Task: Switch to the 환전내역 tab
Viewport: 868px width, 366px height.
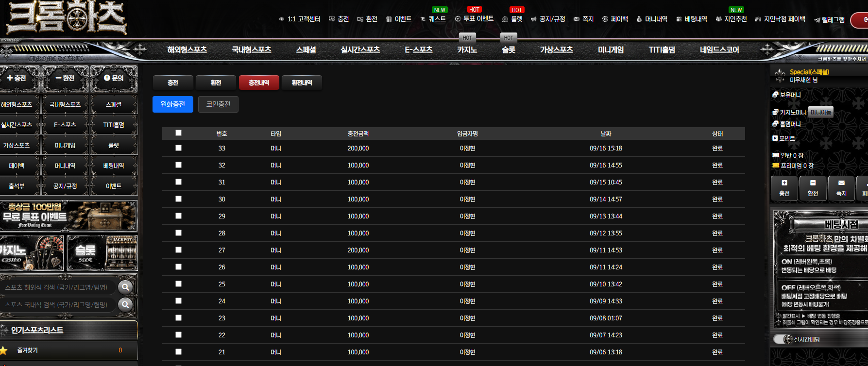Action: click(x=302, y=83)
